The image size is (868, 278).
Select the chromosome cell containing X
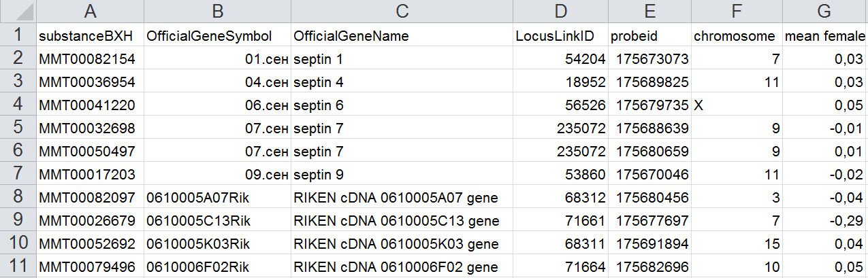[x=736, y=105]
